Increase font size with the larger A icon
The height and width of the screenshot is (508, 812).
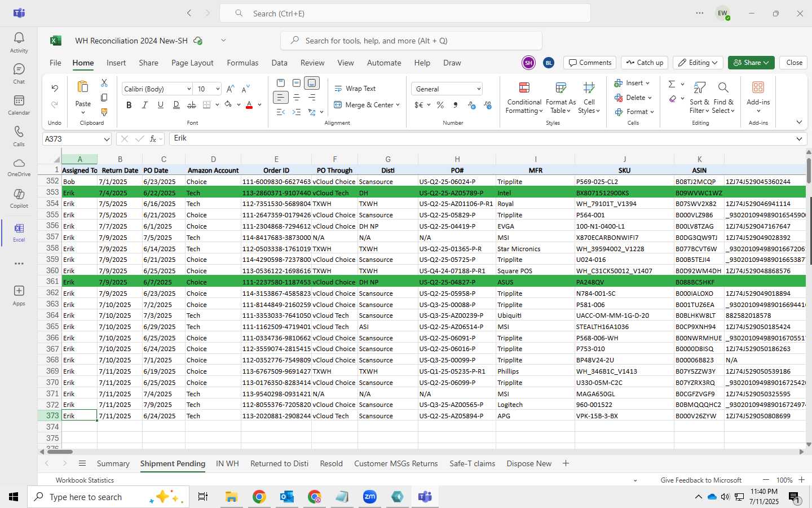[x=230, y=89]
